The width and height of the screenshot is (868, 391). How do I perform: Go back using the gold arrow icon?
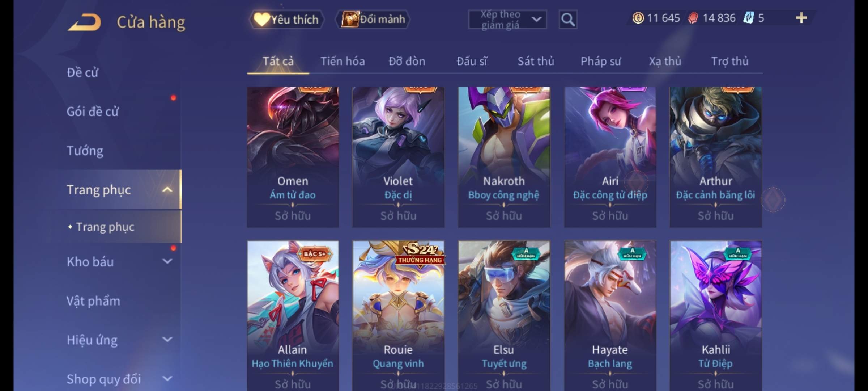point(84,22)
